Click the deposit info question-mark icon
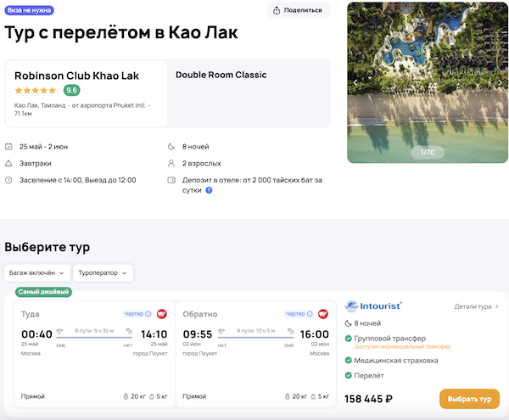Viewport: 509px width, 420px height. pyautogui.click(x=209, y=190)
